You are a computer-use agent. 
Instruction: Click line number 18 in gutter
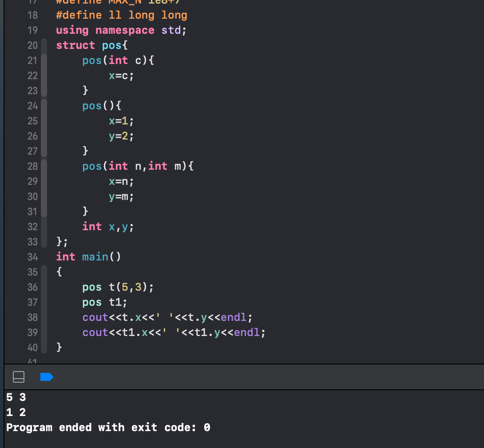coord(32,15)
